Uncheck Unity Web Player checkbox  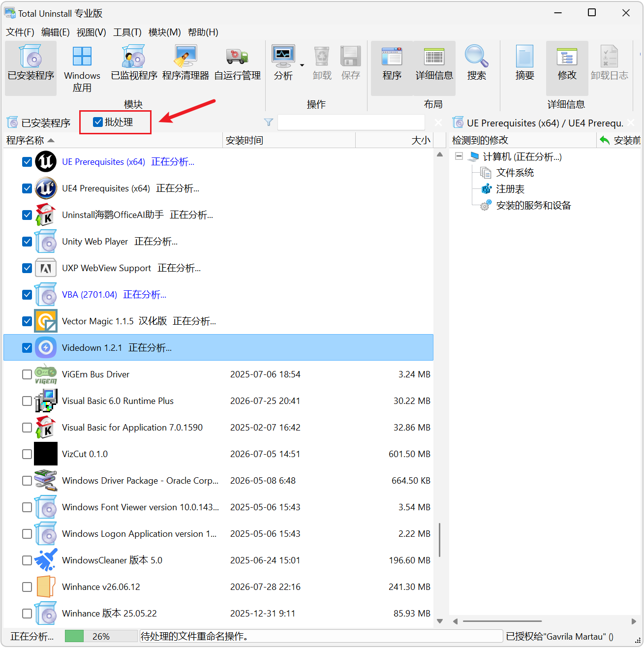point(27,242)
